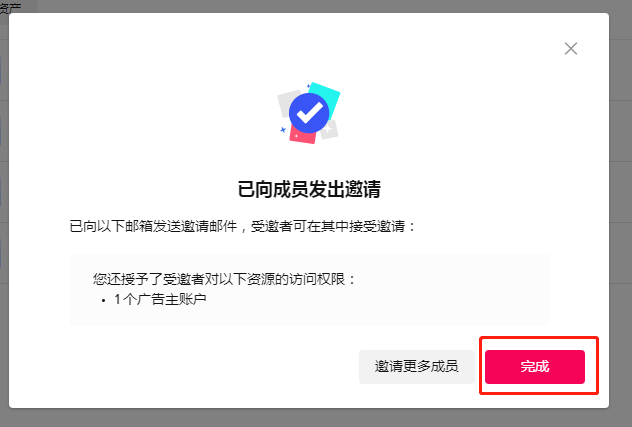
Task: Click the blue checkmark success icon
Action: tap(309, 113)
